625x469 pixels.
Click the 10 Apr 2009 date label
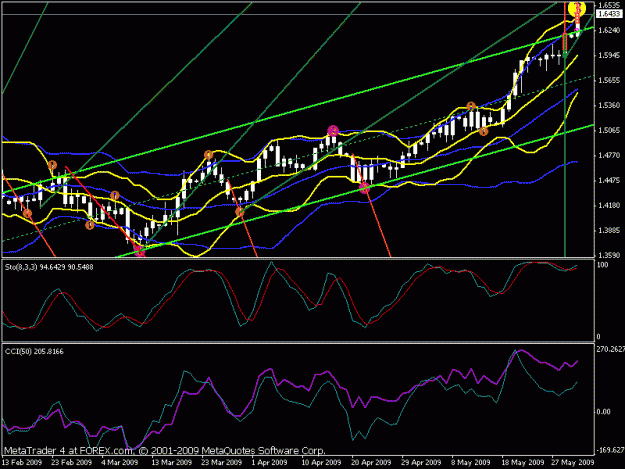pos(321,463)
